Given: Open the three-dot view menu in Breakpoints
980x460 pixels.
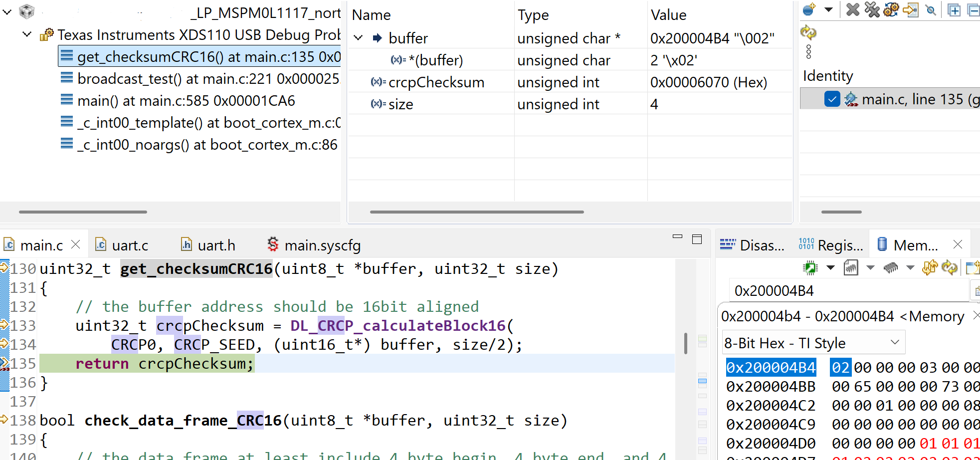Looking at the screenshot, I should 808,51.
